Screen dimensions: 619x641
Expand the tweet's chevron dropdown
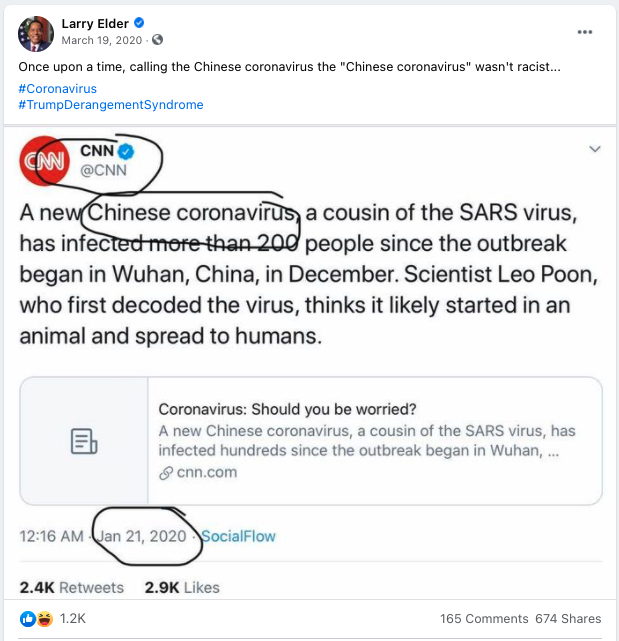coord(594,149)
